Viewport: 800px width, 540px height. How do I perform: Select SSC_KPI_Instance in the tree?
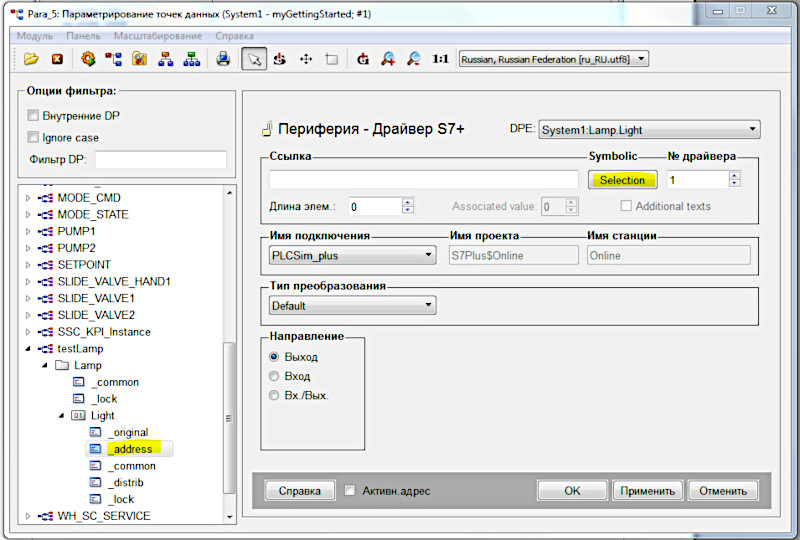tap(104, 332)
